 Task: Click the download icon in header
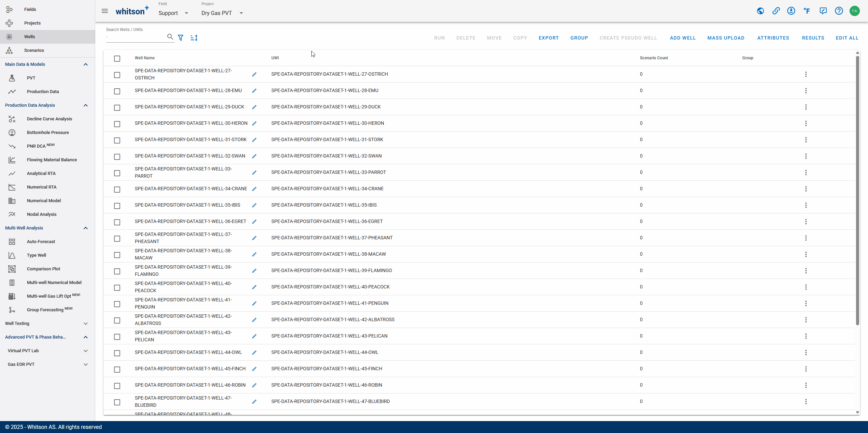(x=791, y=11)
